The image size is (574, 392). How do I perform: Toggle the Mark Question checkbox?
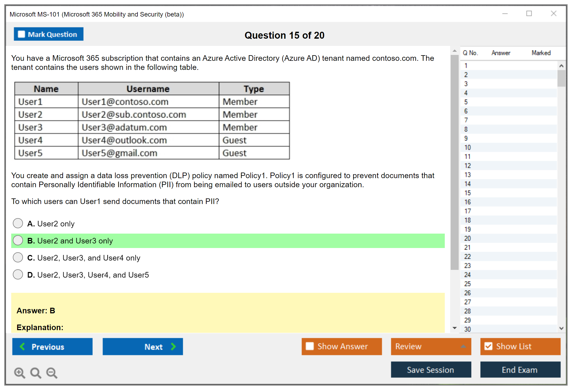(x=21, y=34)
